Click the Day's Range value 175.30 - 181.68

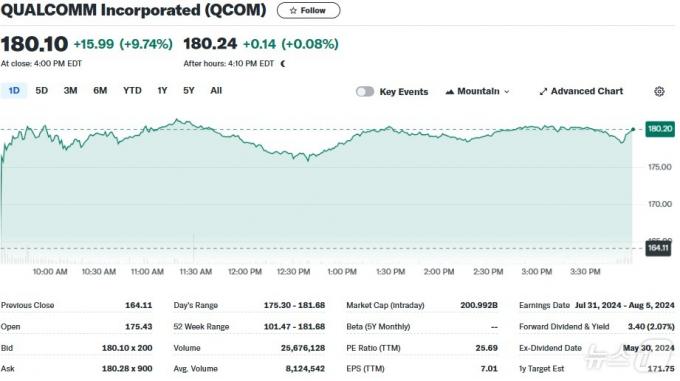(x=294, y=305)
